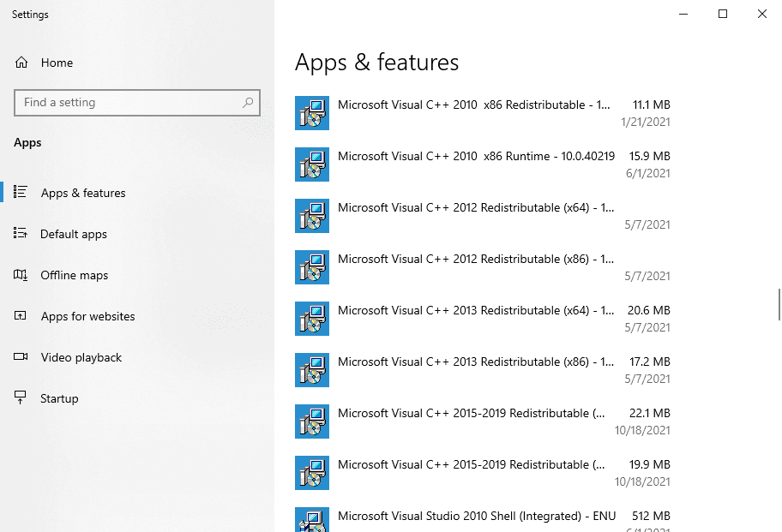Click the icon of Visual C++ 2013 Redistributable (x64)

pyautogui.click(x=312, y=319)
